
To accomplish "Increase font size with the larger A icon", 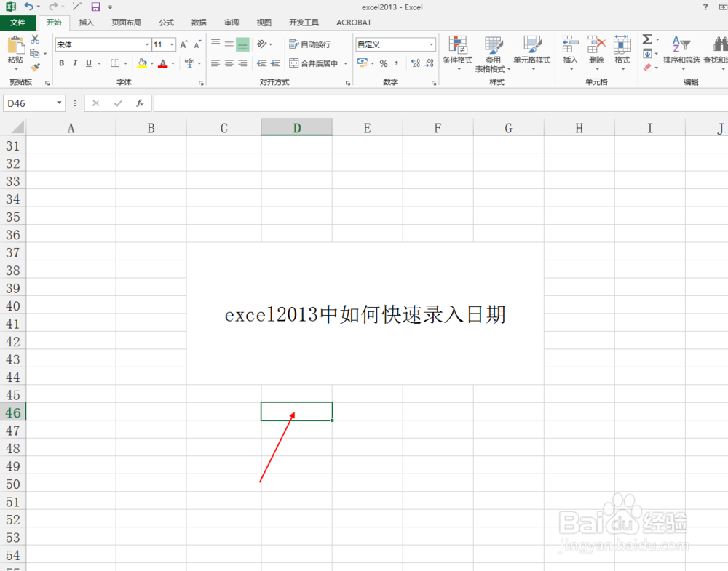I will (184, 44).
